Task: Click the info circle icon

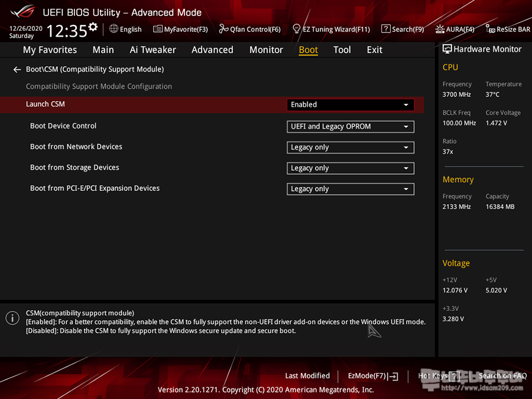Action: tap(12, 318)
